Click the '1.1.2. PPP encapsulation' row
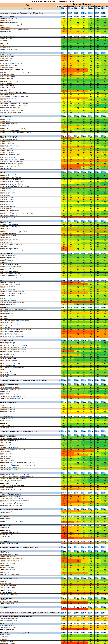108x644 pixels. pos(28,20)
